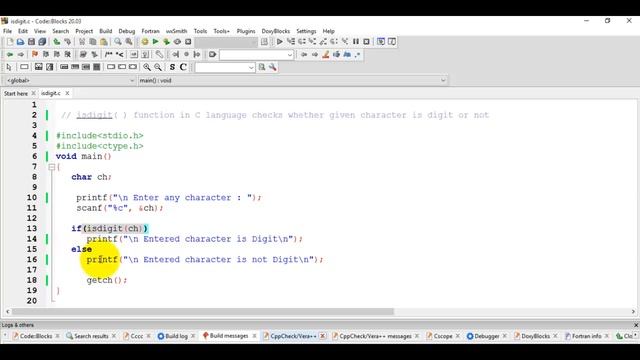Open the Debugger log tab
The width and height of the screenshot is (640, 360).
click(487, 336)
